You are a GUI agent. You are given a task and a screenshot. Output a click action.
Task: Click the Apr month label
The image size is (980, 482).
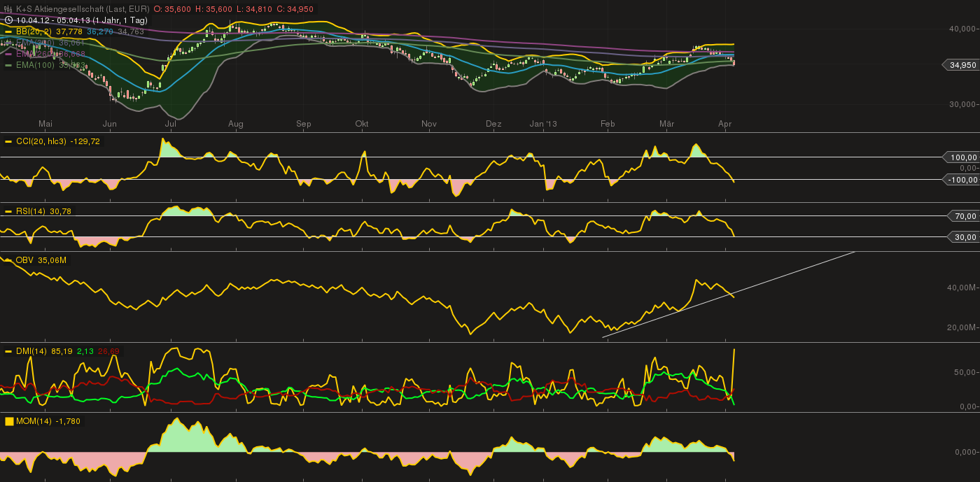725,124
